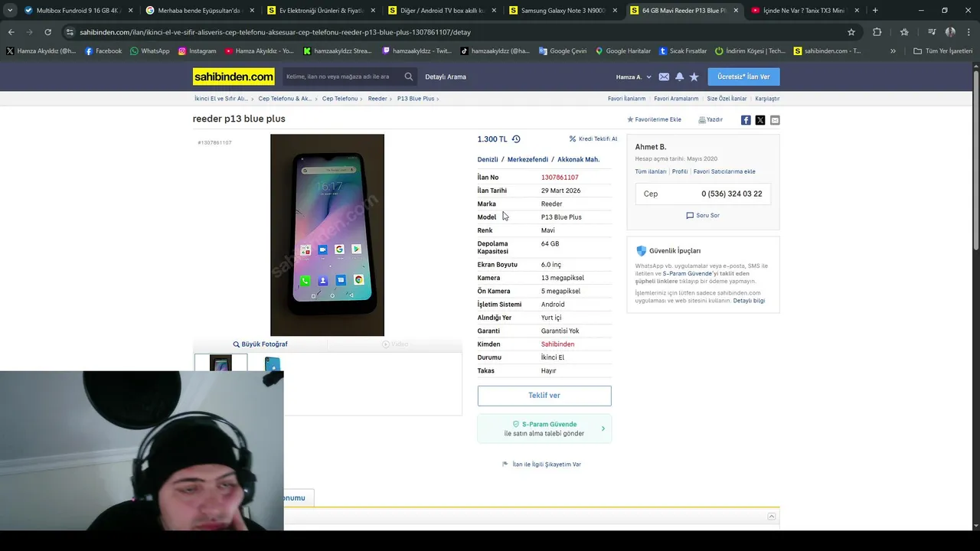Click İlan ile İlgili Şikayetim Var
The height and width of the screenshot is (551, 980).
click(542, 465)
